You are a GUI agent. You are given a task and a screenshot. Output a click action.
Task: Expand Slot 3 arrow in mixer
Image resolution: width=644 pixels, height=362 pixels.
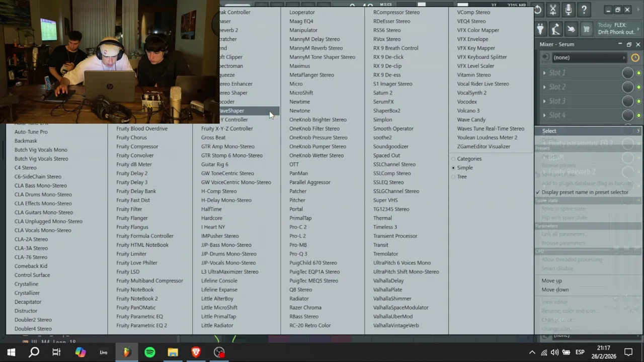pos(544,101)
